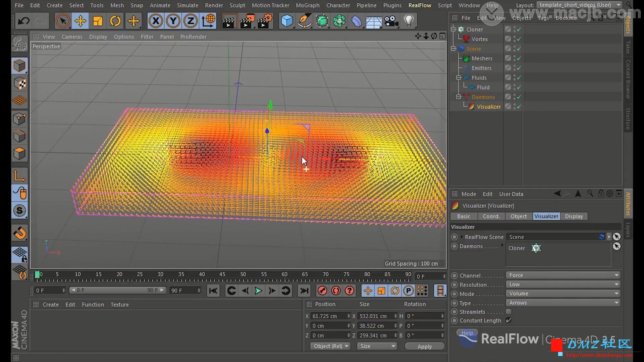Viewport: 644px width, 362px height.
Task: Open the MoGraph menu
Action: click(308, 5)
